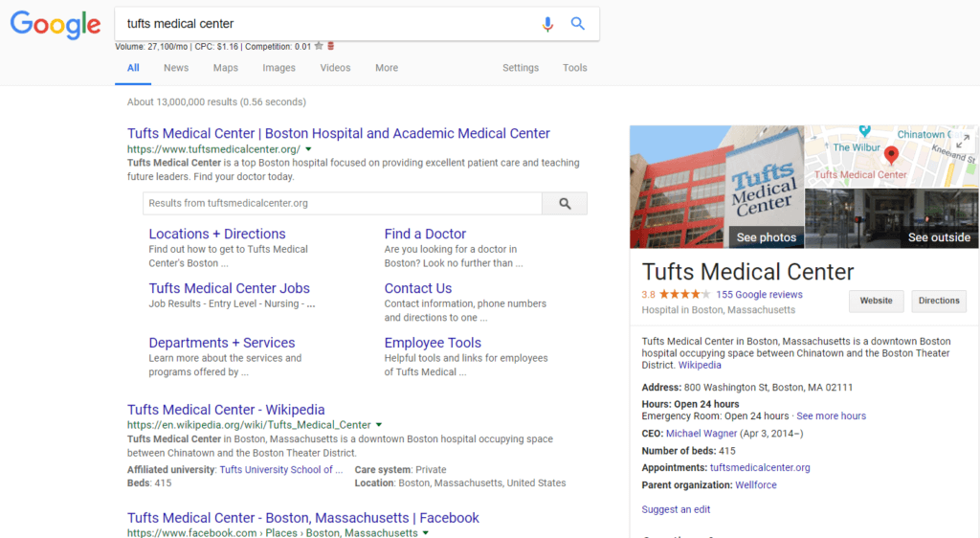This screenshot has height=538, width=980.
Task: Click the en.wikipedia.org green URL text
Action: point(250,425)
